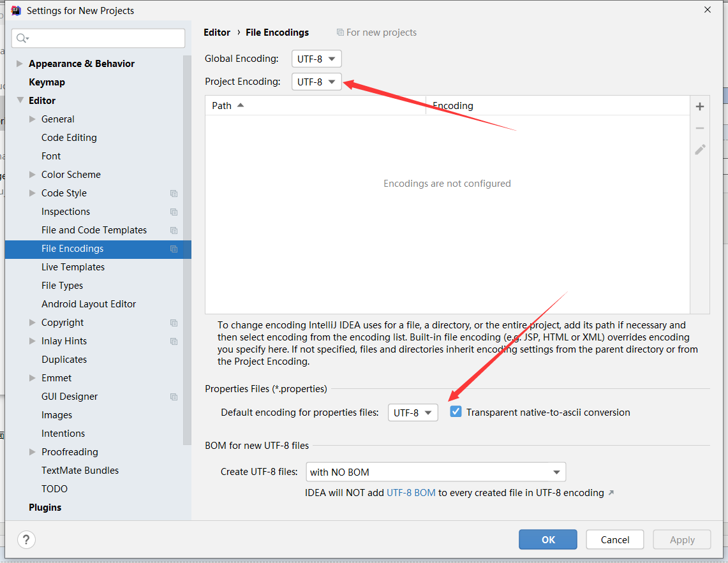Open the Duplicates settings page

pos(64,360)
